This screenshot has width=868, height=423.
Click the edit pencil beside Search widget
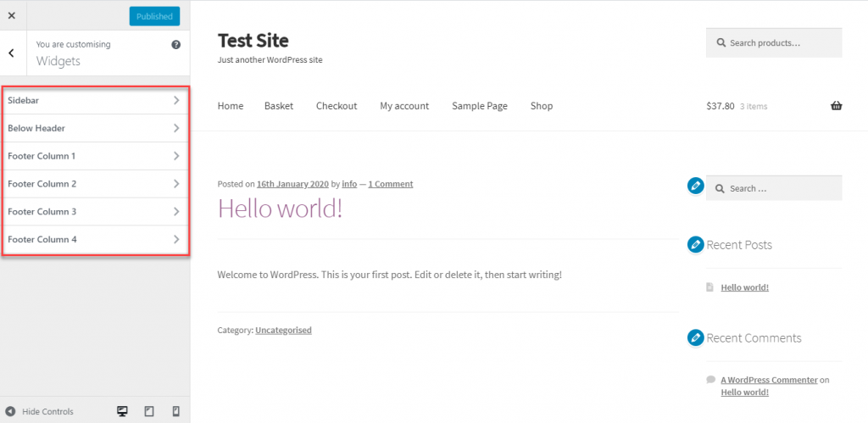pyautogui.click(x=695, y=186)
